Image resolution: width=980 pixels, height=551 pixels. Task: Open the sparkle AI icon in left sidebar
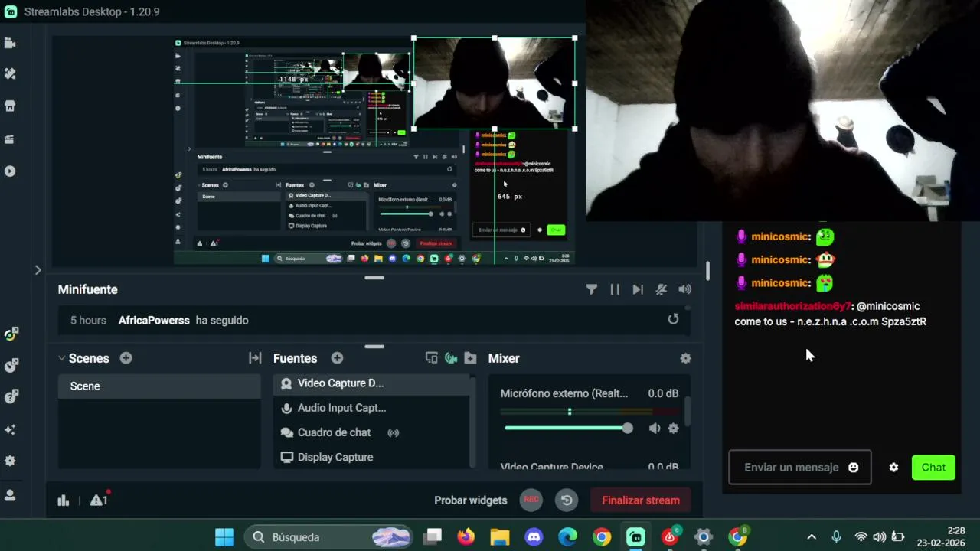(x=10, y=430)
